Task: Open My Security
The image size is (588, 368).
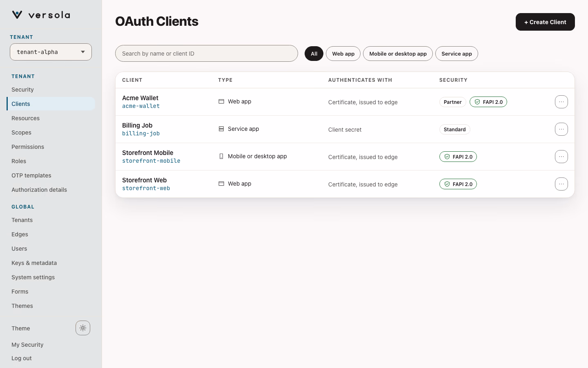Action: (27, 345)
